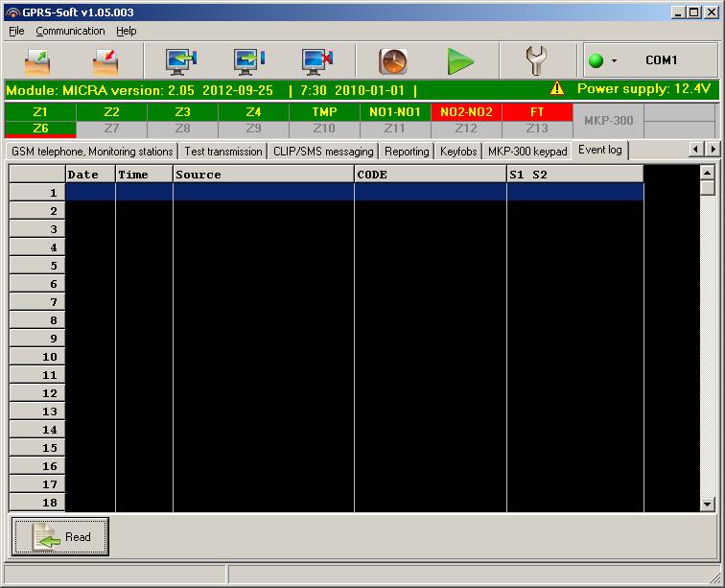Click the Time column header

(x=144, y=175)
